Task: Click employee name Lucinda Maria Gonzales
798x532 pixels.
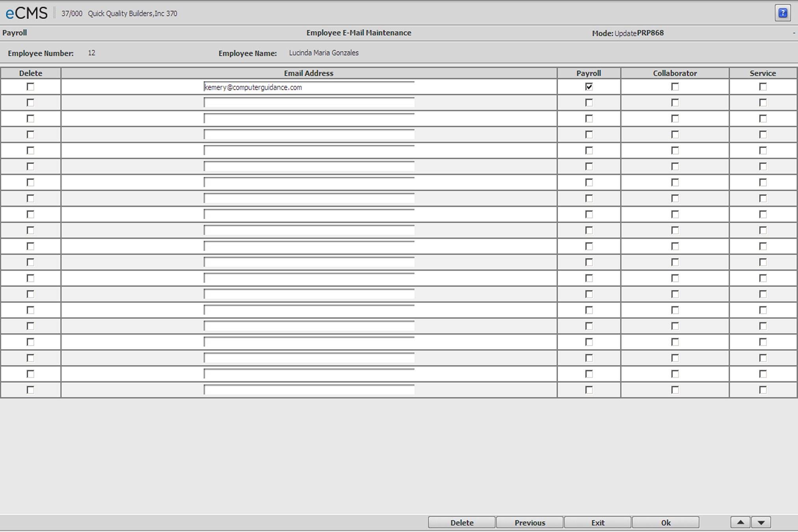Action: [324, 53]
